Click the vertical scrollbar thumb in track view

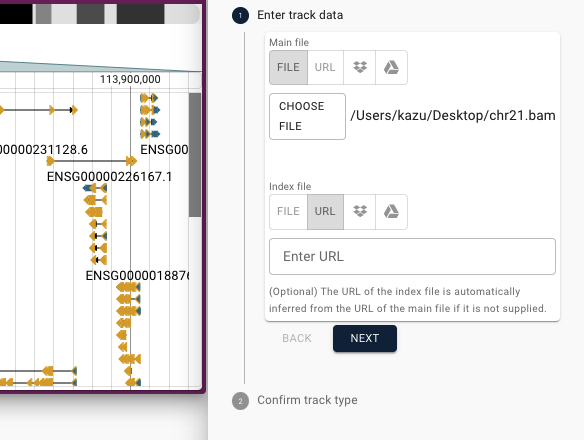[x=195, y=155]
